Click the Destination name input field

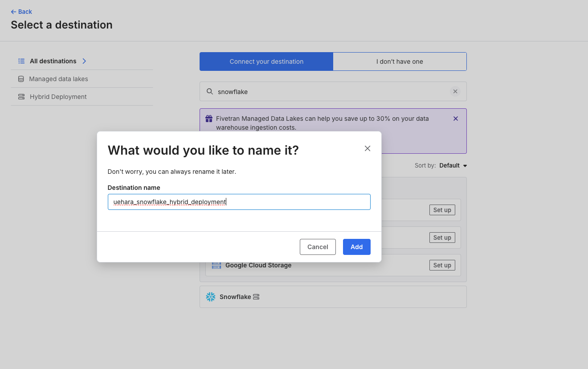[239, 202]
